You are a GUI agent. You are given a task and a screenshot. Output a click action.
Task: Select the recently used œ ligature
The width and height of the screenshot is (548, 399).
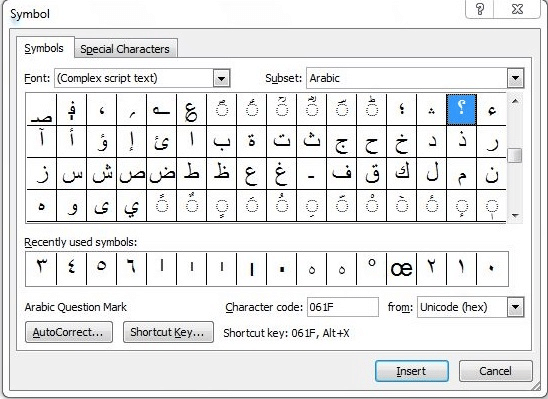pyautogui.click(x=402, y=268)
